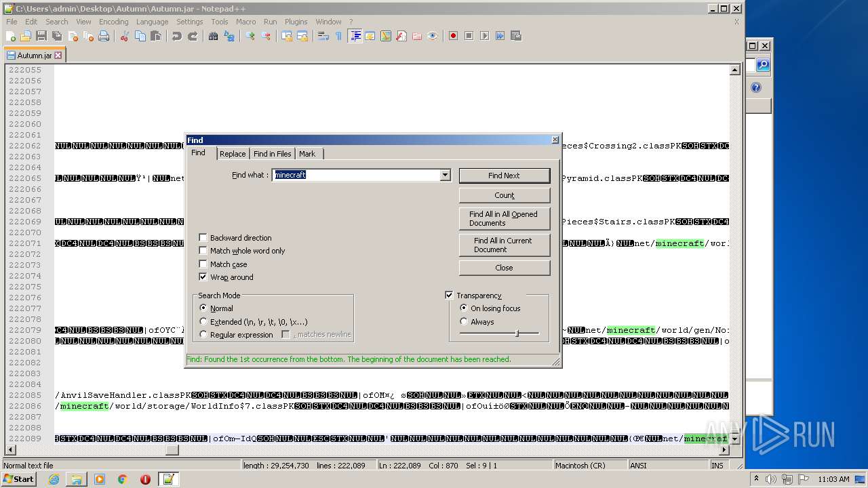Toggle indent guide toolbar icon
The width and height of the screenshot is (868, 488).
[x=355, y=36]
